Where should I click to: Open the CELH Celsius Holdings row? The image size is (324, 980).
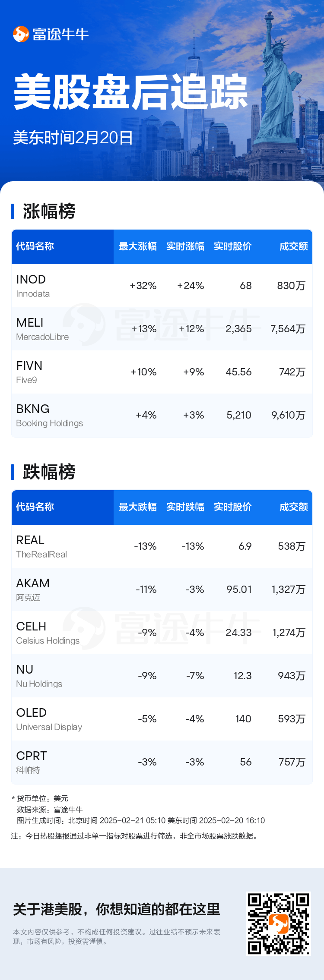tap(162, 633)
